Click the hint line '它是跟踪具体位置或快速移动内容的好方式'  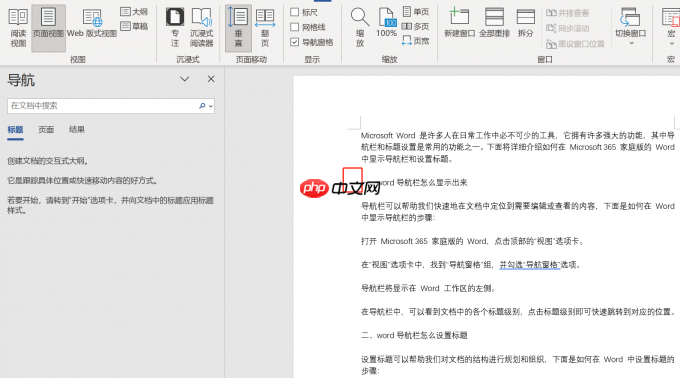click(x=82, y=181)
